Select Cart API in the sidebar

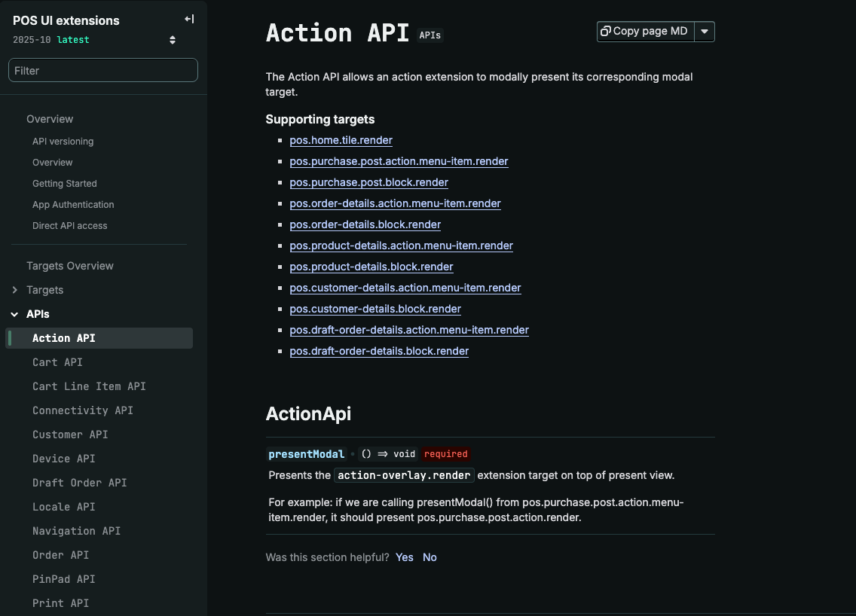[57, 362]
